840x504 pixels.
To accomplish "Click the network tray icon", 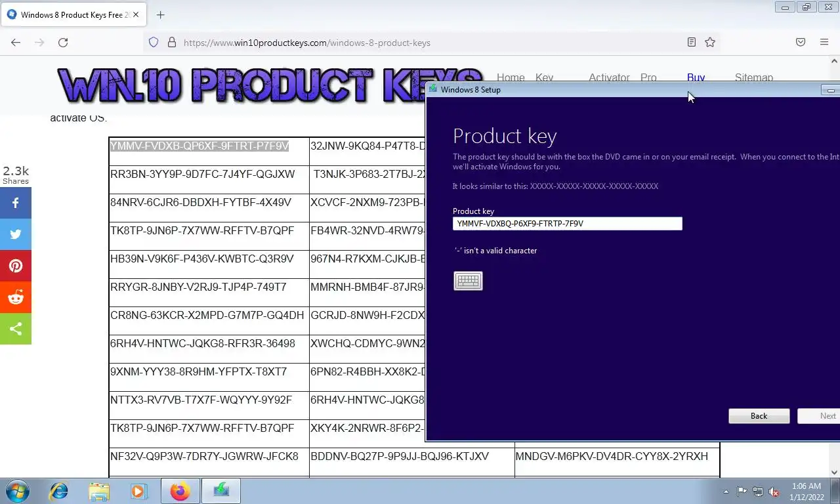I will [758, 492].
